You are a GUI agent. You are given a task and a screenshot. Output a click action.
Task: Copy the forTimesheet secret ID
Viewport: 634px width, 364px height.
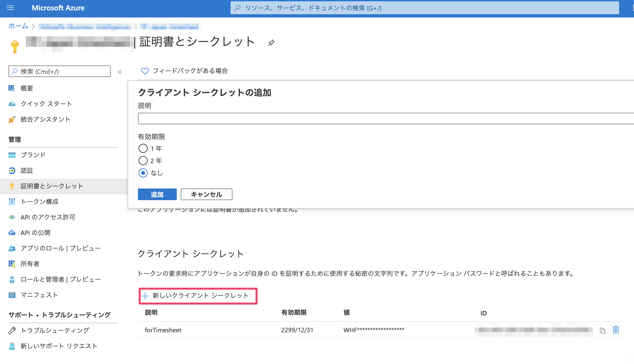click(602, 330)
